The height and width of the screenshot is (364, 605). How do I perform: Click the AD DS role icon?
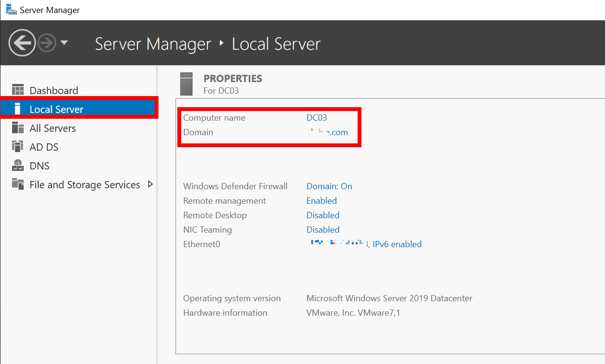(18, 146)
